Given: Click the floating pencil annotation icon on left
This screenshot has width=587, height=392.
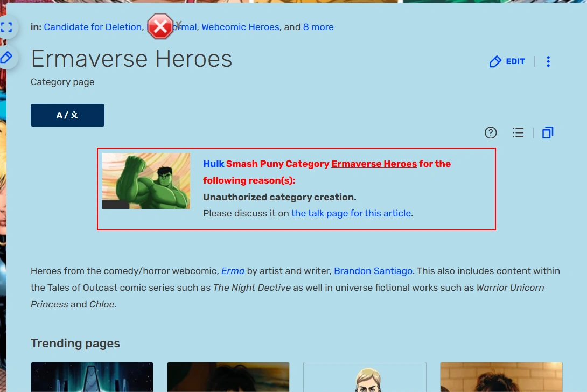Looking at the screenshot, I should pos(8,57).
